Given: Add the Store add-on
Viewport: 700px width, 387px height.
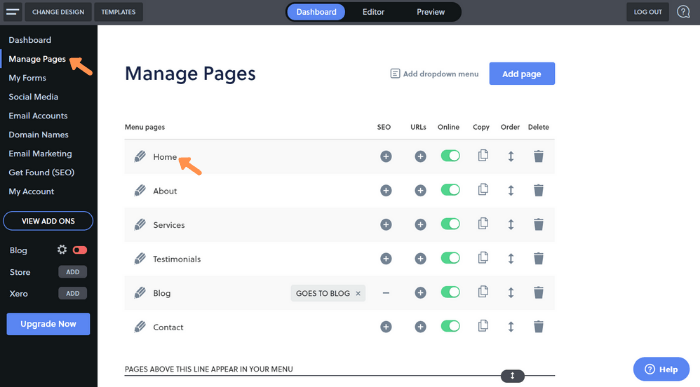Looking at the screenshot, I should coord(73,272).
